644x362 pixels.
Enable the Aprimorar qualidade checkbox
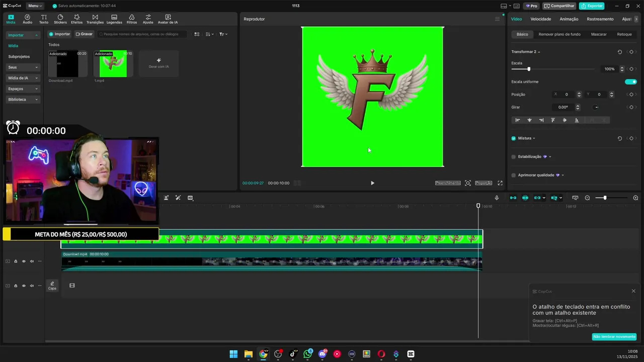(514, 175)
